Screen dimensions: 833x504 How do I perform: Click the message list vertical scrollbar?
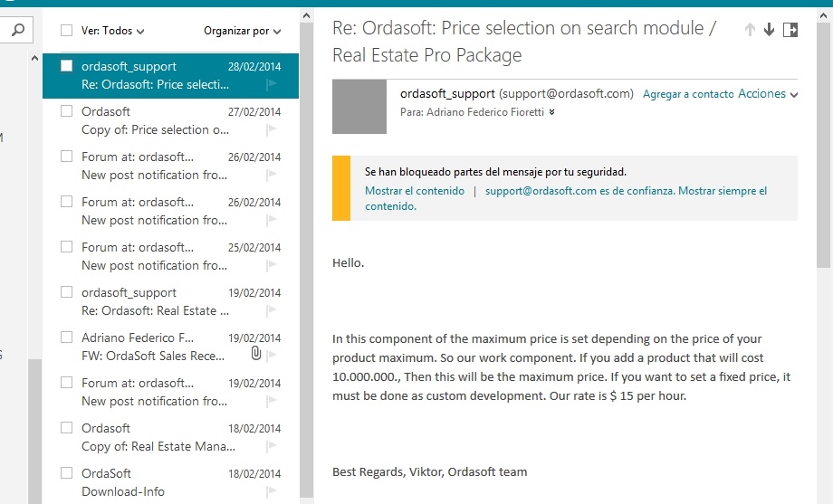[306, 255]
